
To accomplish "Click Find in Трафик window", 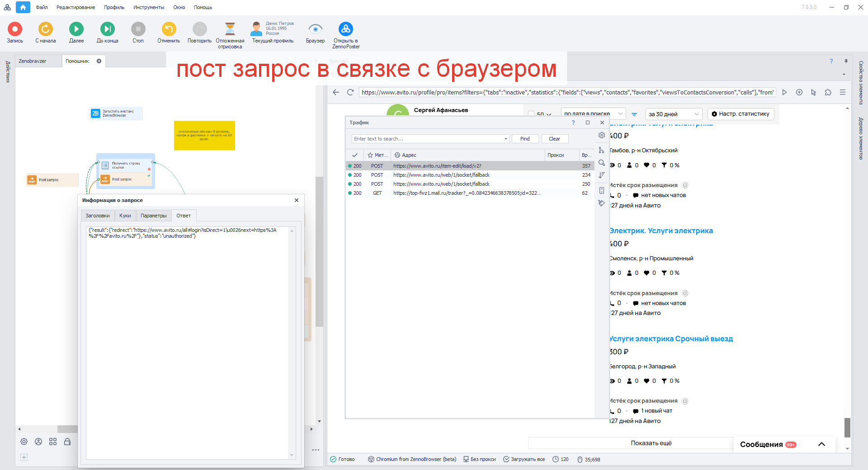I will [x=525, y=139].
